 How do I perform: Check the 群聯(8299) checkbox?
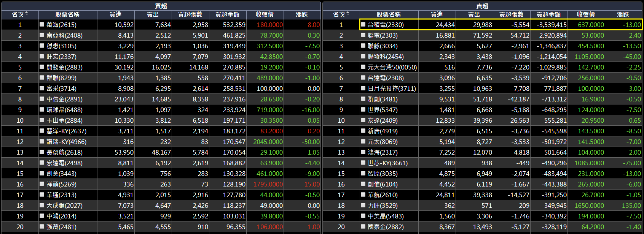(x=42, y=77)
